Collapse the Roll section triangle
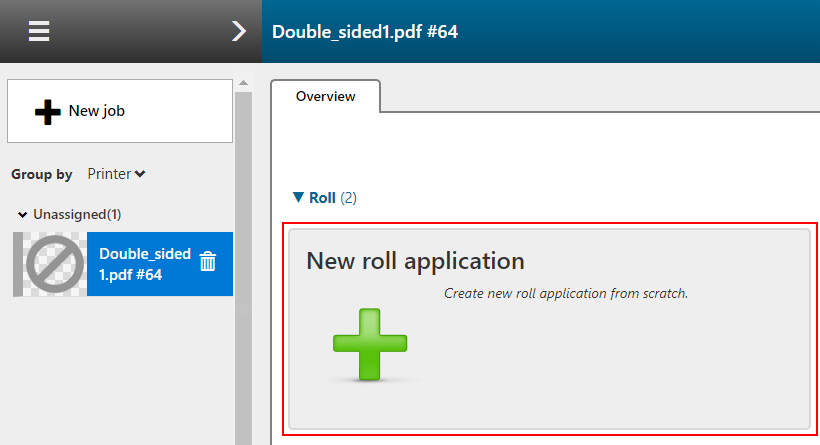Screen dimensions: 820x445 (298, 198)
